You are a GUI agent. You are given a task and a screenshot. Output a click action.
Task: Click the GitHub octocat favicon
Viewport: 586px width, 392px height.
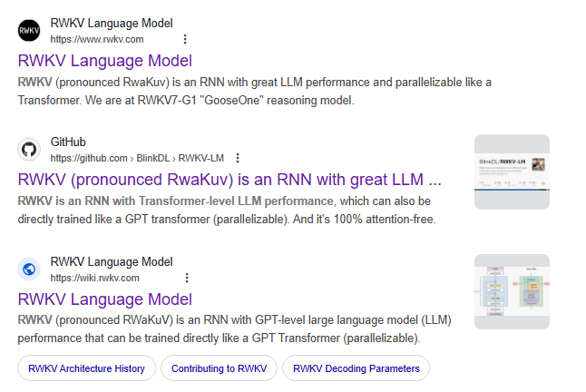click(29, 150)
